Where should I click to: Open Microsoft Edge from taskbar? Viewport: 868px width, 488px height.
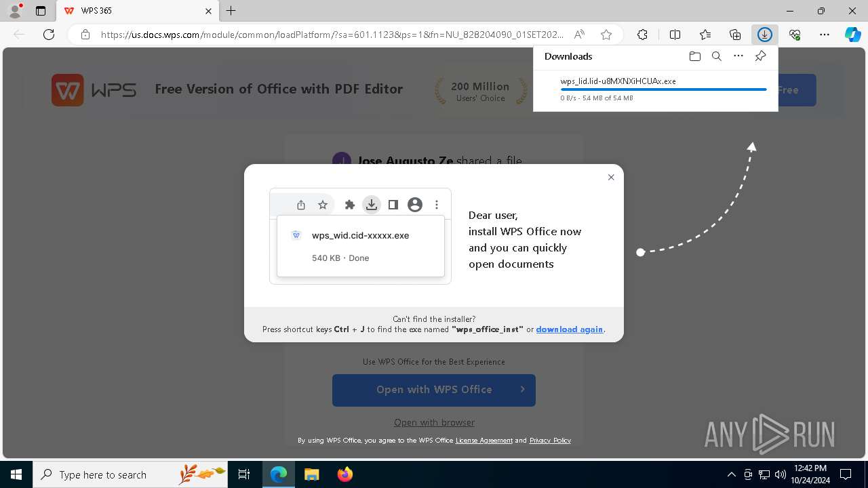click(279, 474)
